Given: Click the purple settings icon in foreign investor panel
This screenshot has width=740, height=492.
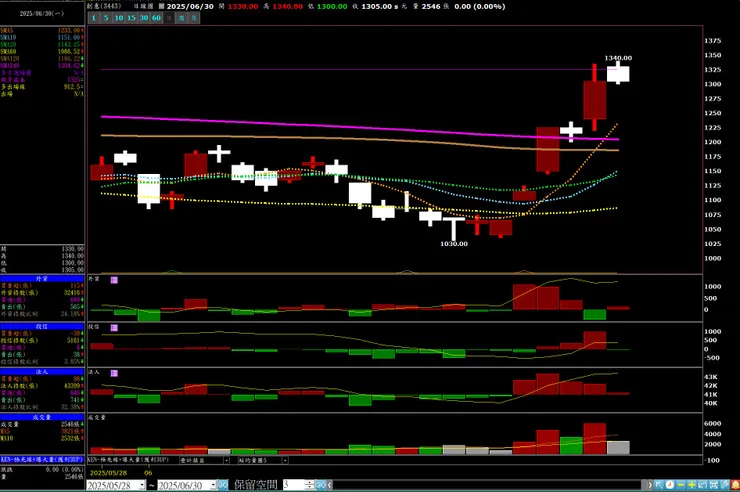Looking at the screenshot, I should (114, 280).
